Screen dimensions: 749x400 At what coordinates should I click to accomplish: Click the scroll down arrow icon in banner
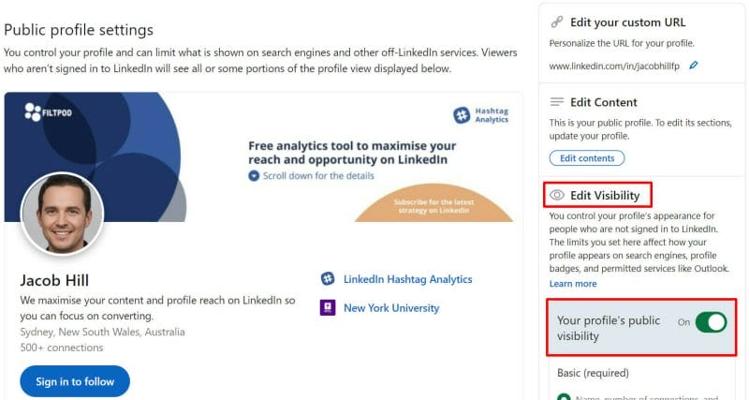pyautogui.click(x=254, y=176)
